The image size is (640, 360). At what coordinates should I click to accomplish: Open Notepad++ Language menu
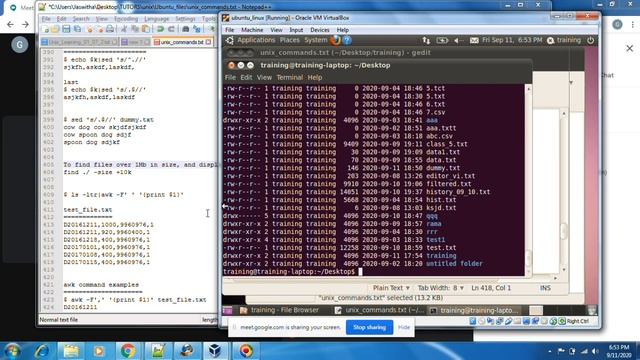156,19
